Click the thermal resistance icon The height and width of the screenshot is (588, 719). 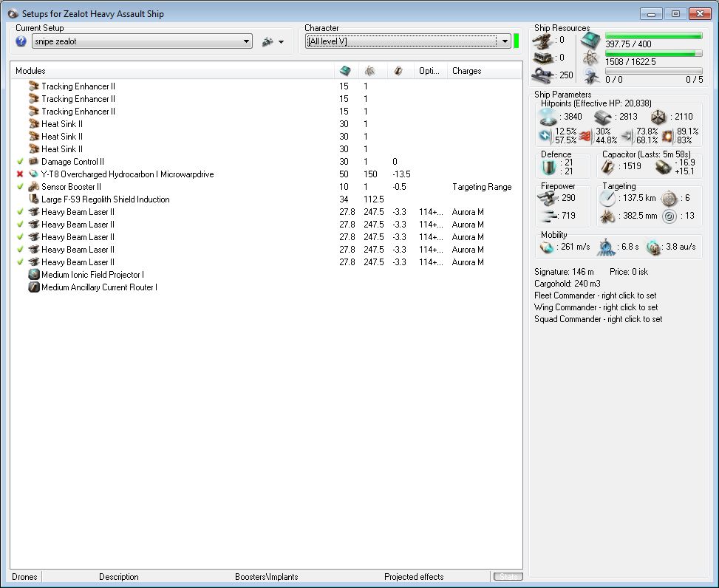(x=585, y=136)
